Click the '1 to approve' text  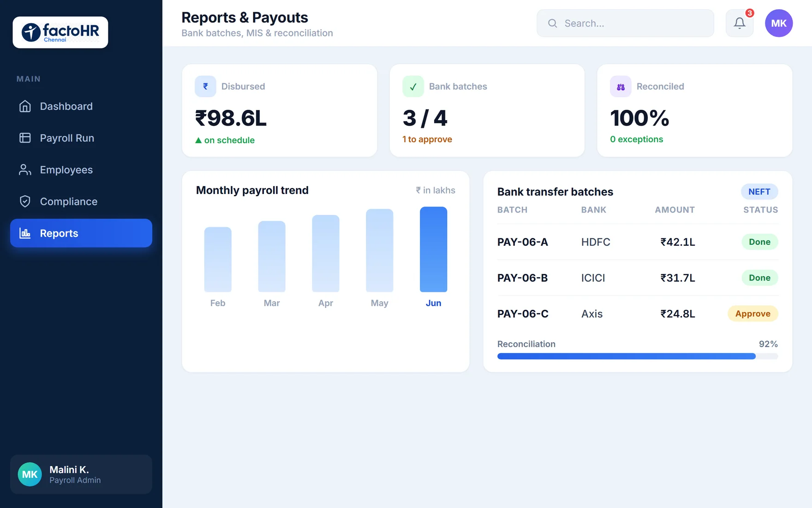coord(427,139)
